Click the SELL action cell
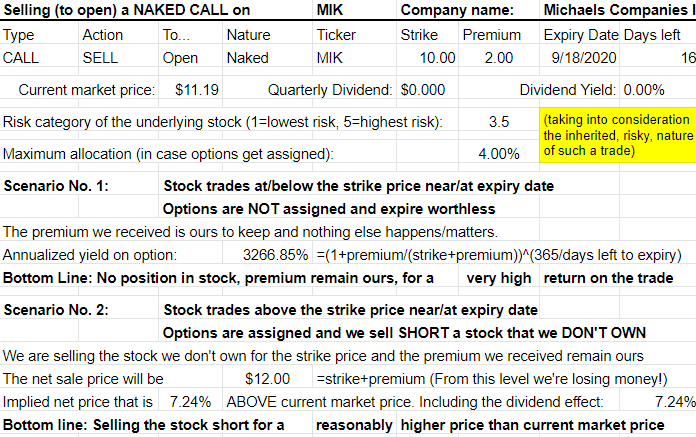 point(119,58)
